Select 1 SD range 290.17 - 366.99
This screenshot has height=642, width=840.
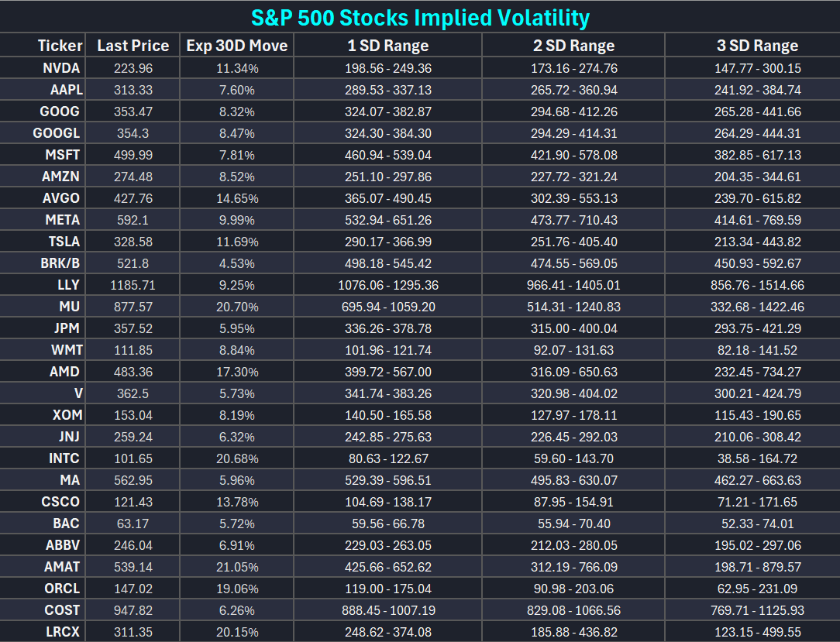(x=388, y=242)
